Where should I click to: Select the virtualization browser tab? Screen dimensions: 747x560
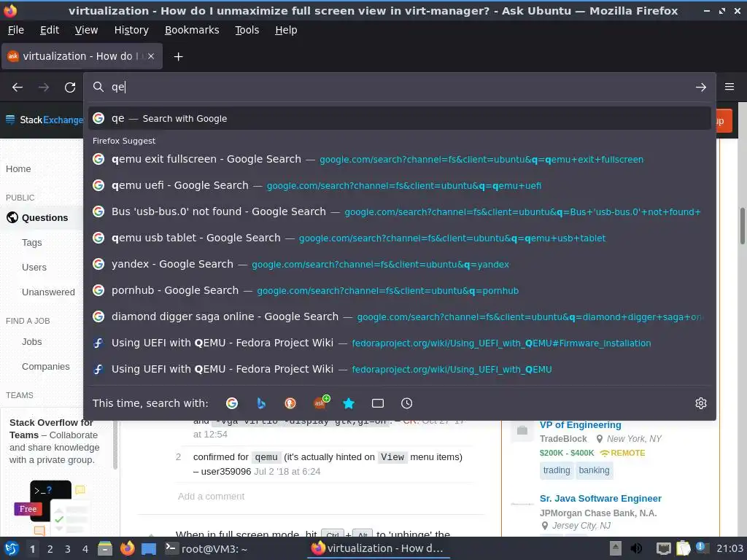point(82,56)
